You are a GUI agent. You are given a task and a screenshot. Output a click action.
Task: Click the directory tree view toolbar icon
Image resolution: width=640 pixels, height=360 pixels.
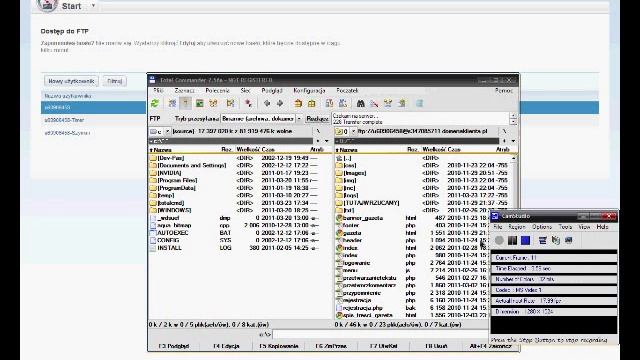(x=213, y=104)
